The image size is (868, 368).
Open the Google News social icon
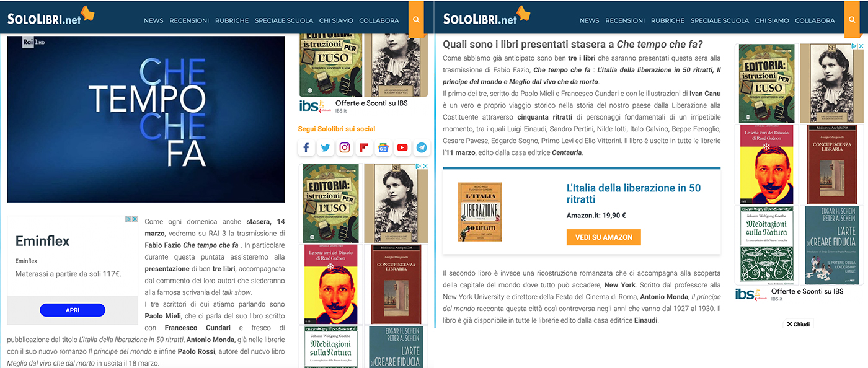pos(383,147)
